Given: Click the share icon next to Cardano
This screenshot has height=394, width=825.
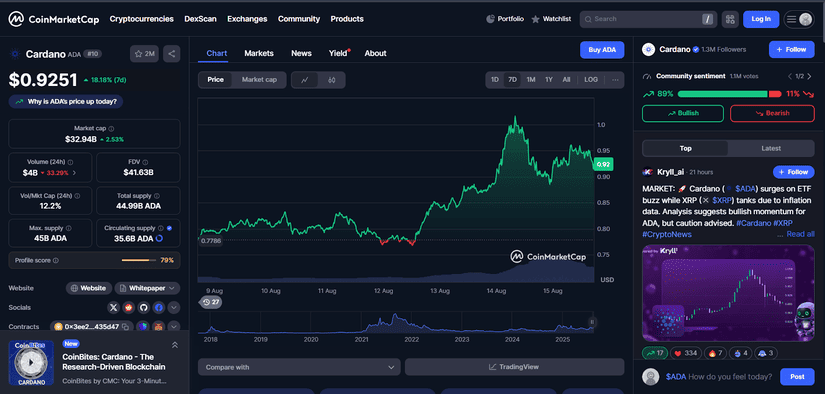Looking at the screenshot, I should pyautogui.click(x=172, y=54).
